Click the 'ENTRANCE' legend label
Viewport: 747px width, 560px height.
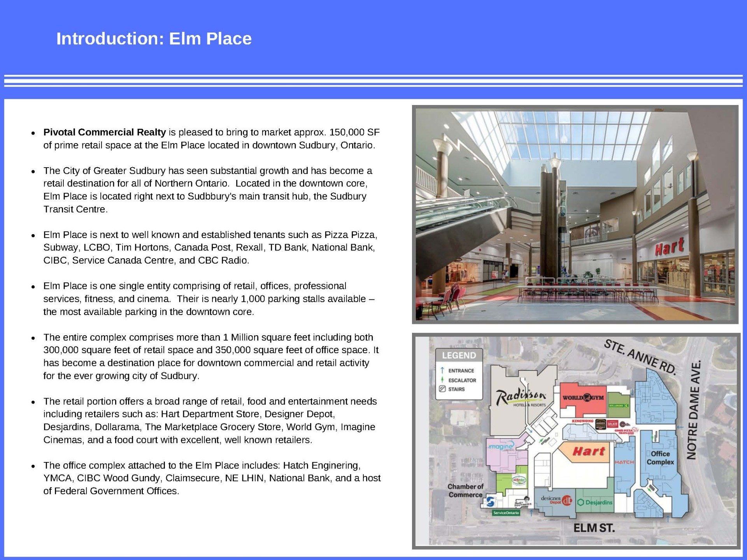click(x=461, y=371)
